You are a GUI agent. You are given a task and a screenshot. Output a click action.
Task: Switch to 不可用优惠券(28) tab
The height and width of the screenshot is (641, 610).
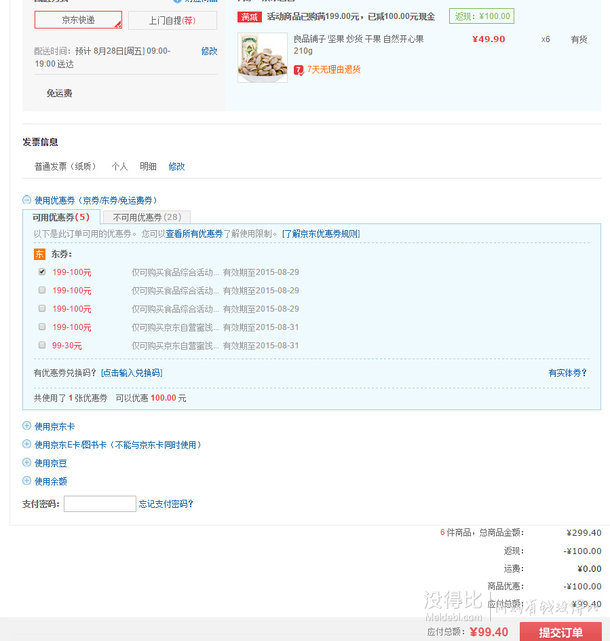(x=147, y=217)
